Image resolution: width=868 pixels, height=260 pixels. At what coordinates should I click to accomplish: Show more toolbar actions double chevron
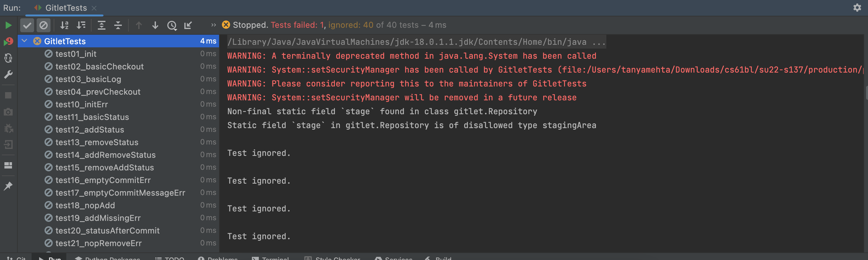[x=213, y=25]
